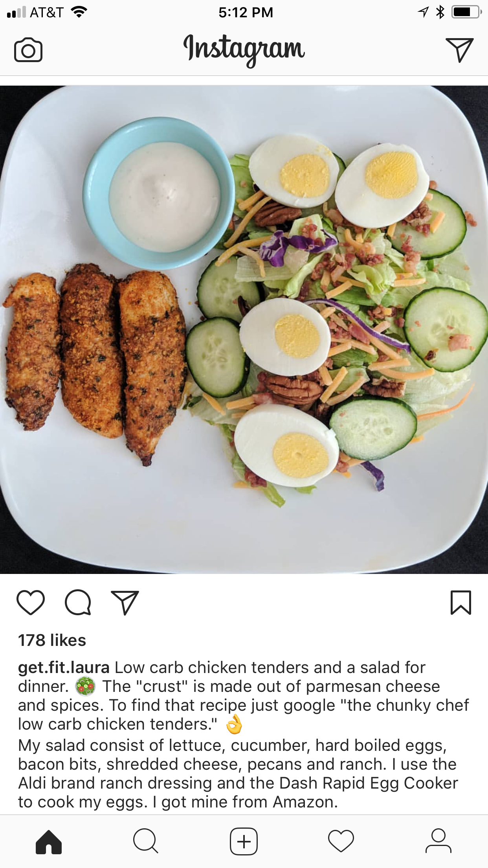488x868 pixels.
Task: Tap the Instagram logo header
Action: 244,50
